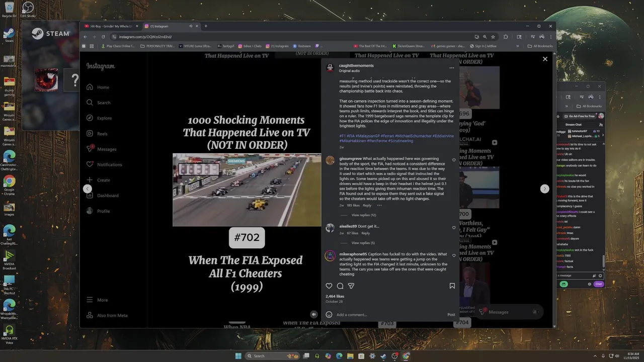The height and width of the screenshot is (362, 644).
Task: Go to previous post arrow
Action: (x=88, y=189)
